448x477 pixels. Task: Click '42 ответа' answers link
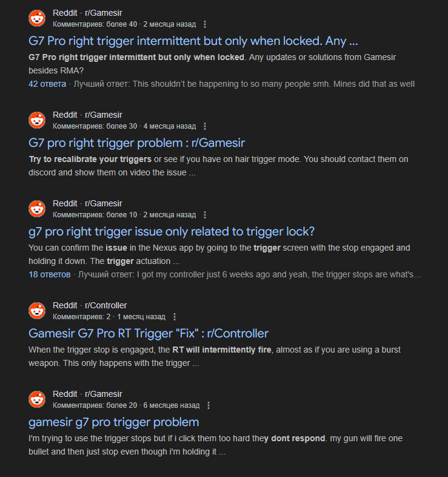click(x=47, y=84)
